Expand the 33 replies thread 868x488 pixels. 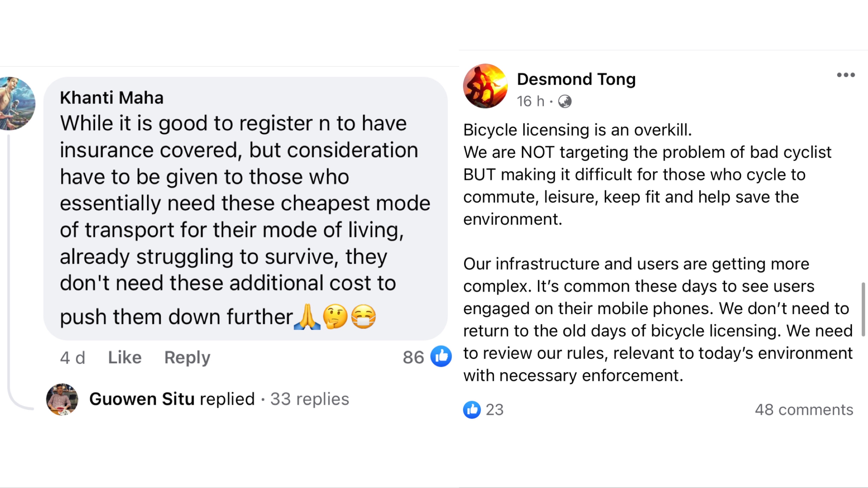[309, 399]
